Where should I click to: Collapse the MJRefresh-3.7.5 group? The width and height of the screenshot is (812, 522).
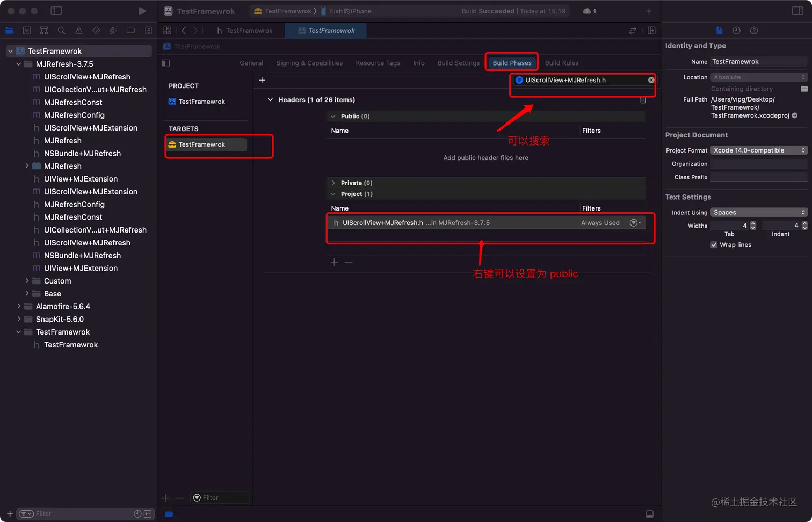pyautogui.click(x=19, y=64)
